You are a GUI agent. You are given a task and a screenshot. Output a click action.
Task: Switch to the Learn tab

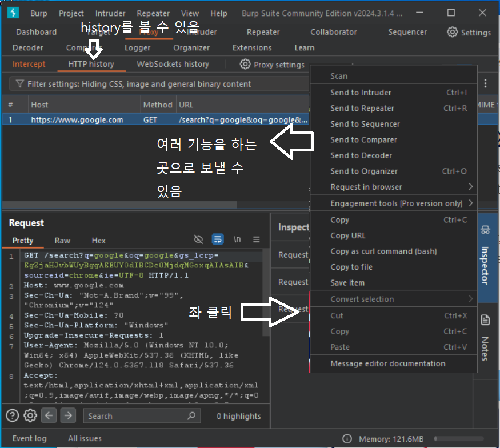point(305,48)
